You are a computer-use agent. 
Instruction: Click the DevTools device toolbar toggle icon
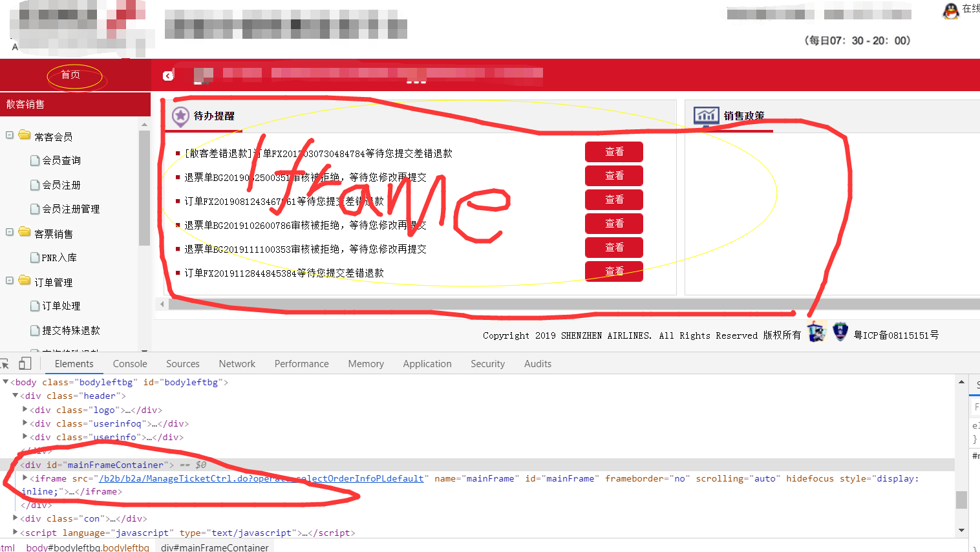(25, 363)
